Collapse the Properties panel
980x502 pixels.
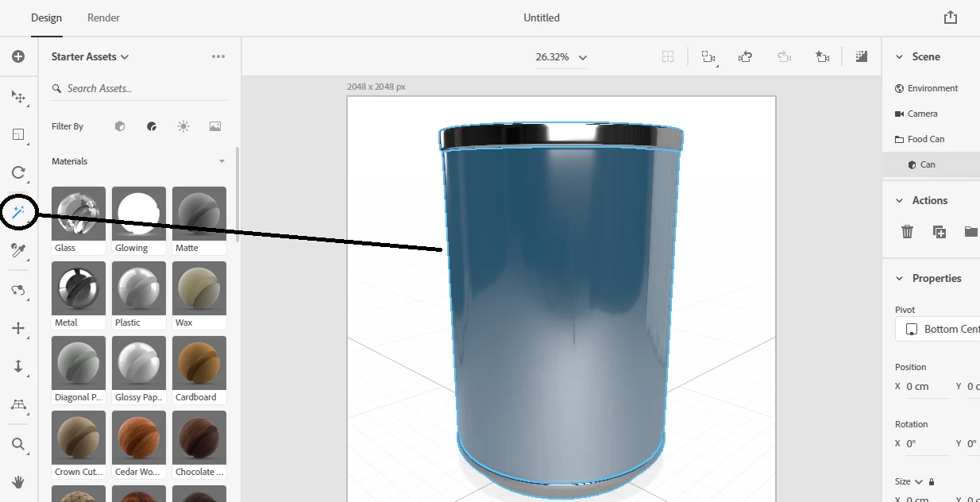pyautogui.click(x=899, y=278)
